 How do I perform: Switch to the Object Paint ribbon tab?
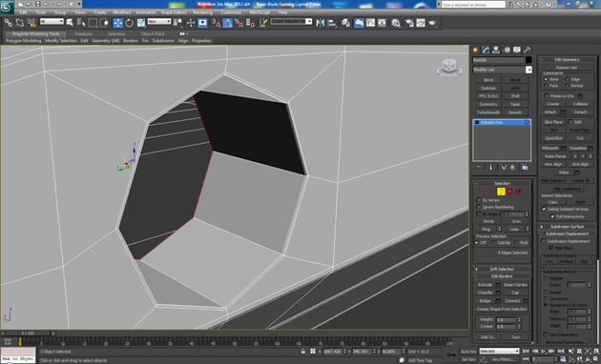point(153,33)
